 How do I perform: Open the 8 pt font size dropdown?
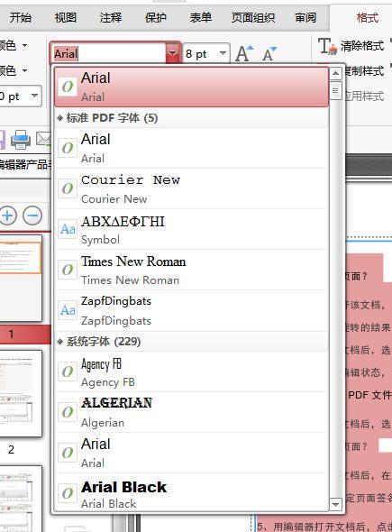point(206,53)
